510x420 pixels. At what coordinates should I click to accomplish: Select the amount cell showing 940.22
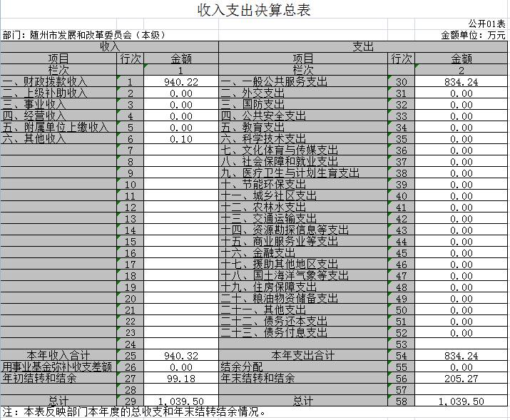point(180,82)
